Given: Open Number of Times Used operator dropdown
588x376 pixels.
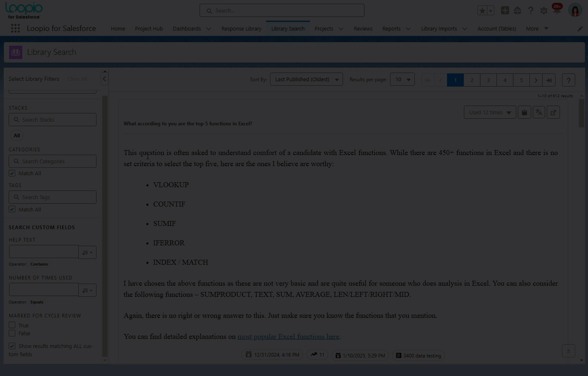Looking at the screenshot, I should 87,290.
